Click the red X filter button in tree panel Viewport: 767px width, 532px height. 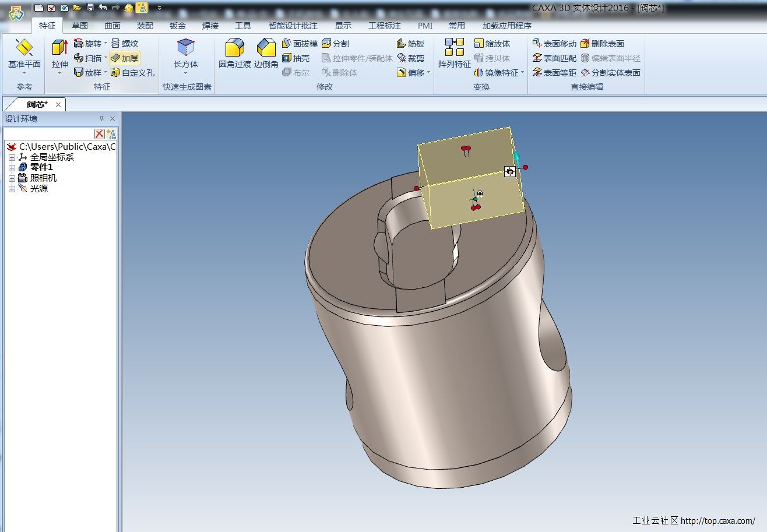[100, 134]
